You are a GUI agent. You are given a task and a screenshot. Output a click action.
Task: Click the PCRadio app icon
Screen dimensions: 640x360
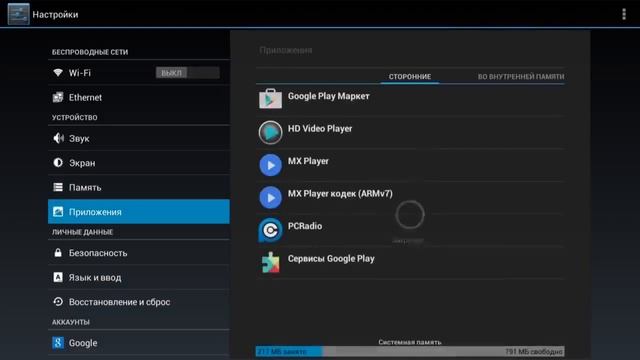pyautogui.click(x=270, y=230)
